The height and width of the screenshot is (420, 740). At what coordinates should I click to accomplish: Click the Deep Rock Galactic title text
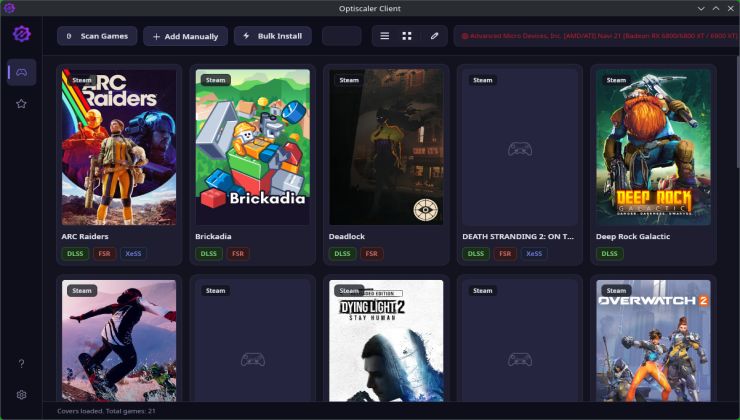point(633,236)
